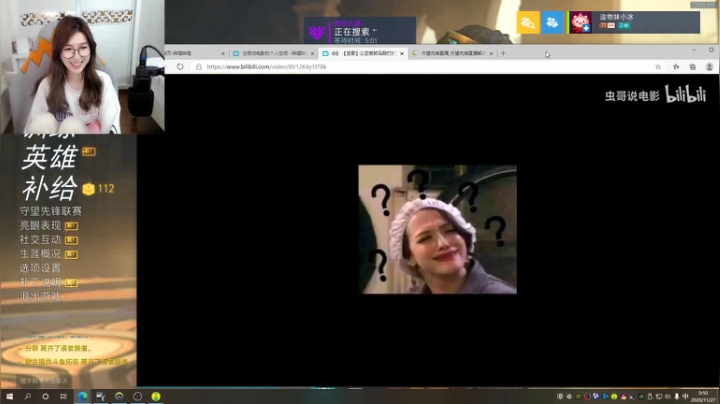The image size is (720, 404).
Task: Open the player avatar 渣物妹小冰
Action: click(x=580, y=22)
